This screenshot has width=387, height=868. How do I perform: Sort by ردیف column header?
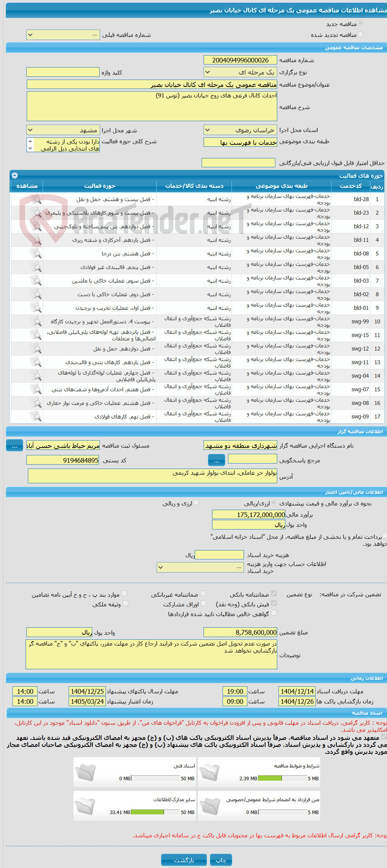[377, 186]
